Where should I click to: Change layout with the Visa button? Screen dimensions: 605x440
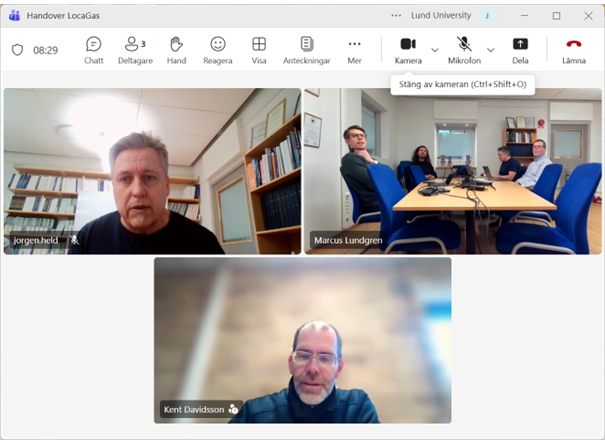click(x=259, y=49)
